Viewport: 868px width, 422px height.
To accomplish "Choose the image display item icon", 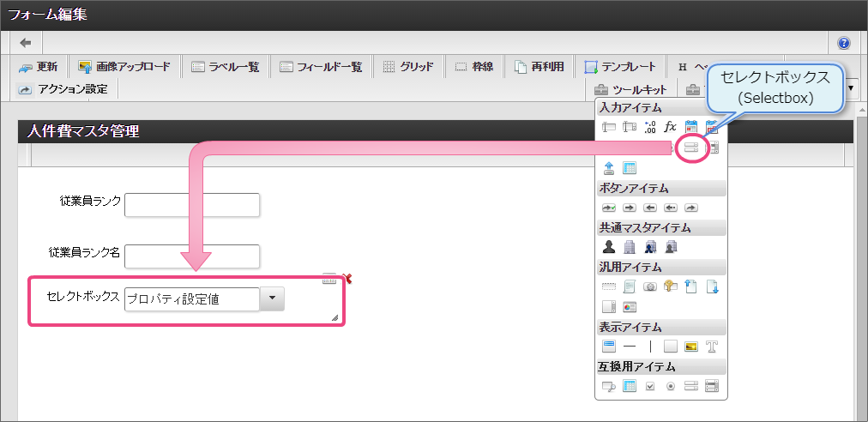I will click(690, 347).
